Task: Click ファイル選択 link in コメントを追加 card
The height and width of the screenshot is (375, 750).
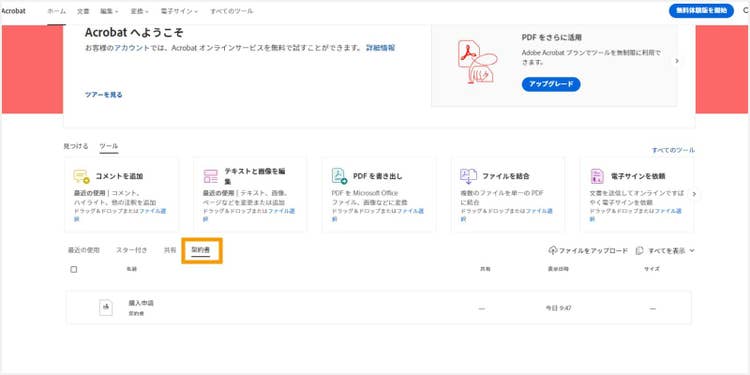Action: click(153, 211)
